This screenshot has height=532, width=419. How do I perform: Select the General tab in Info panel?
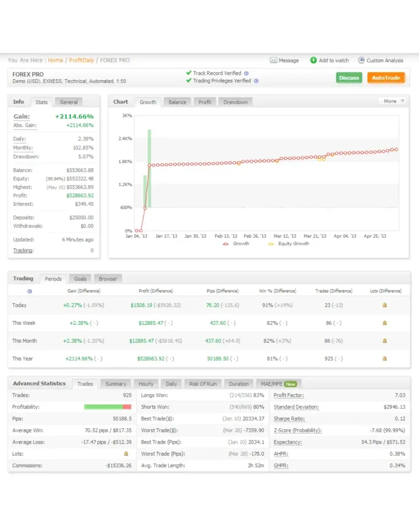[x=69, y=102]
